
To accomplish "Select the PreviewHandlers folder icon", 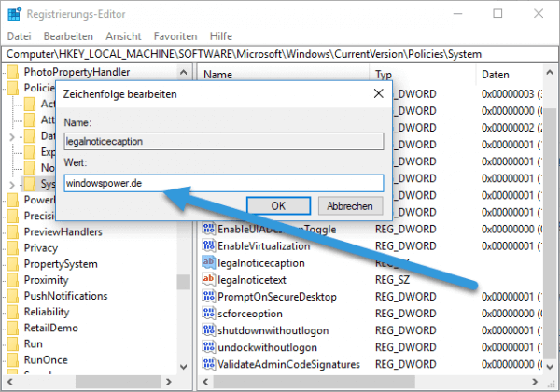I will tap(13, 231).
